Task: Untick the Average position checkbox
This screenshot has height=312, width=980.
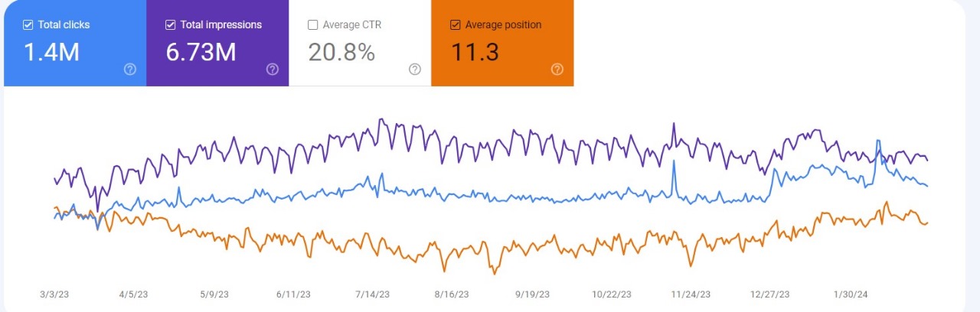Action: [x=455, y=25]
